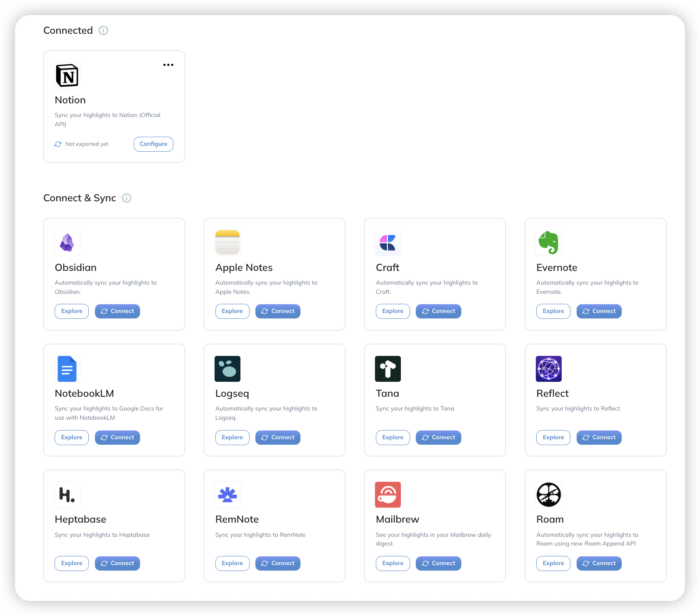Click the info icon beside Connect & Sync
Screen dimensions: 700x616
point(127,198)
